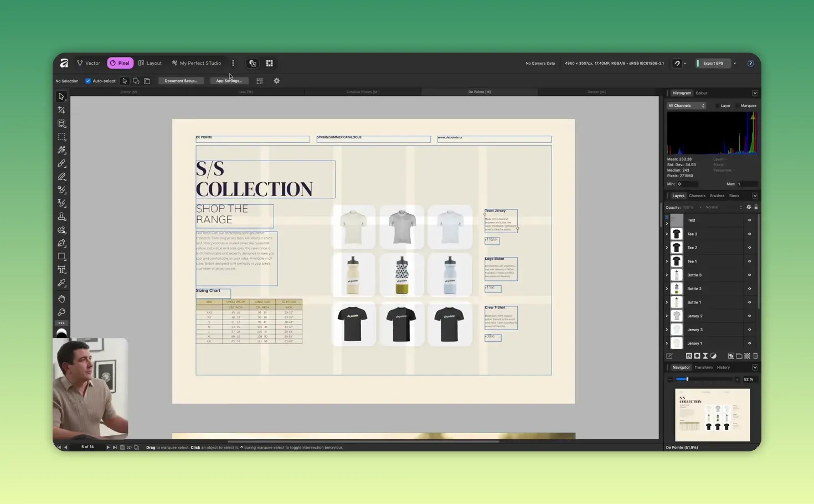Select the Zoom tool
This screenshot has height=504, width=814.
coord(61,312)
